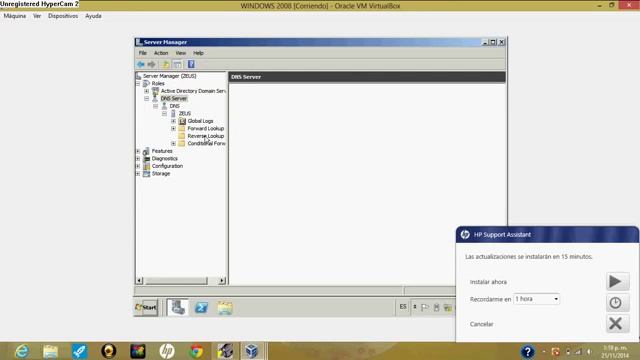Click the Forward arrow in the toolbar
The width and height of the screenshot is (640, 360).
click(152, 64)
